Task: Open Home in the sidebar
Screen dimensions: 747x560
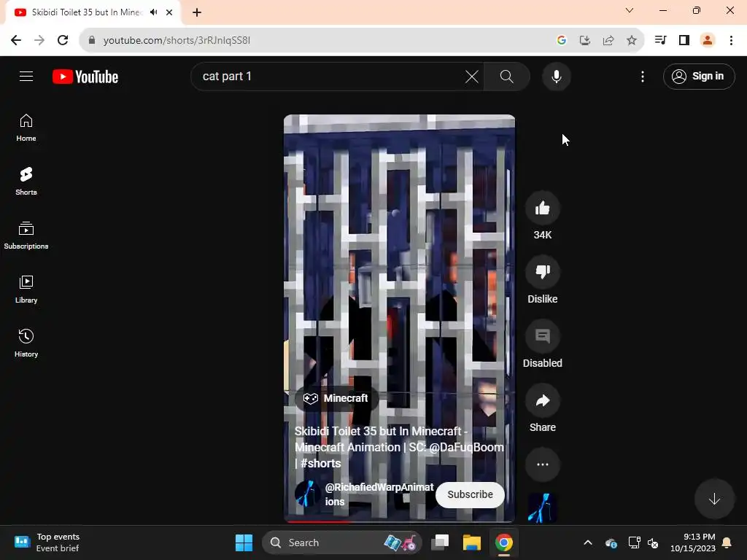Action: [26, 128]
